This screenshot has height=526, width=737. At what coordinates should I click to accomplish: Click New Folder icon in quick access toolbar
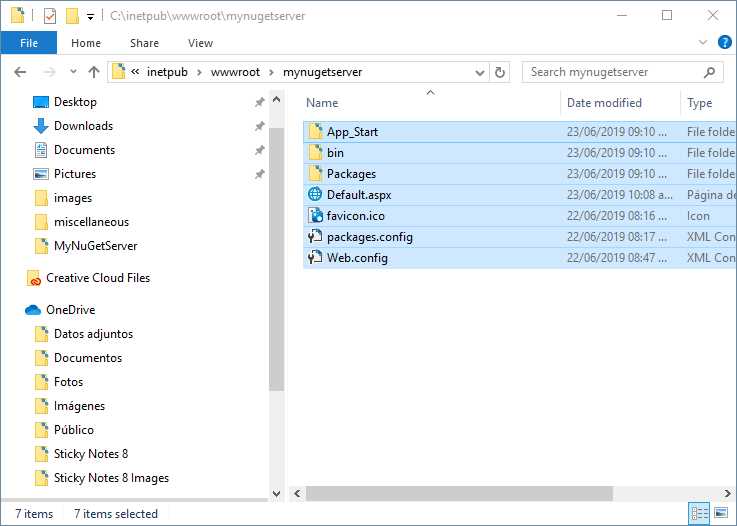pos(72,16)
